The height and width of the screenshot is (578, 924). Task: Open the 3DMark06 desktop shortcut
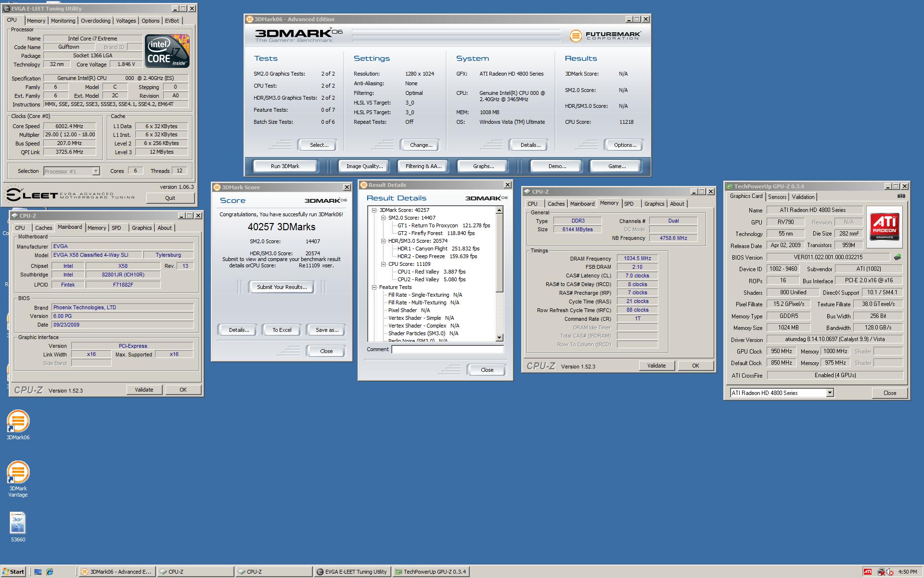coord(18,425)
